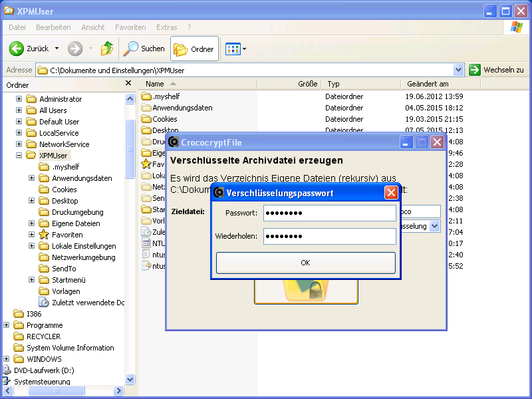
Task: Open the Bearbeiten menu
Action: (x=53, y=27)
